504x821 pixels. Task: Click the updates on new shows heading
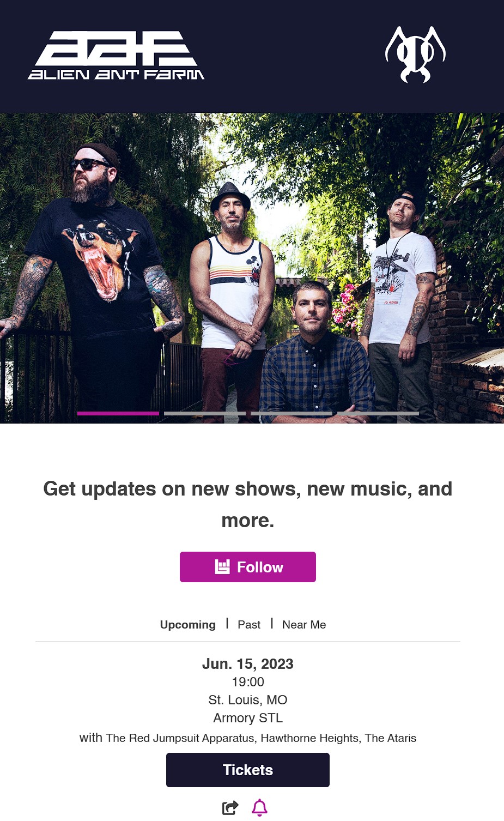tap(248, 504)
